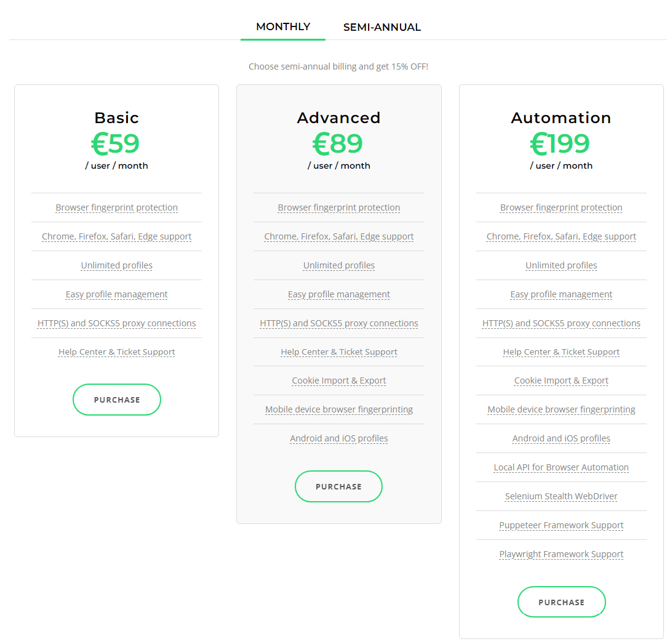Viewport: 667px width, 644px height.
Task: Open Browser fingerprint protection in Automation plan
Action: 561,207
